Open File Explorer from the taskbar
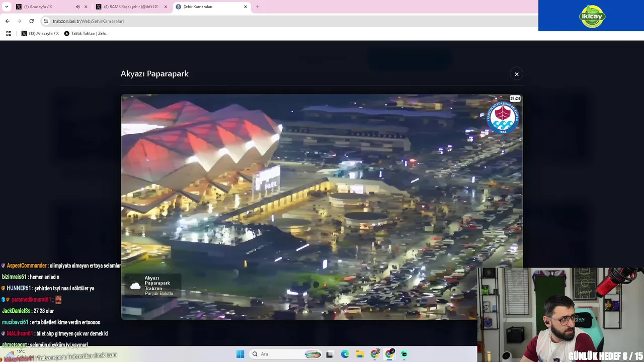 point(360,354)
